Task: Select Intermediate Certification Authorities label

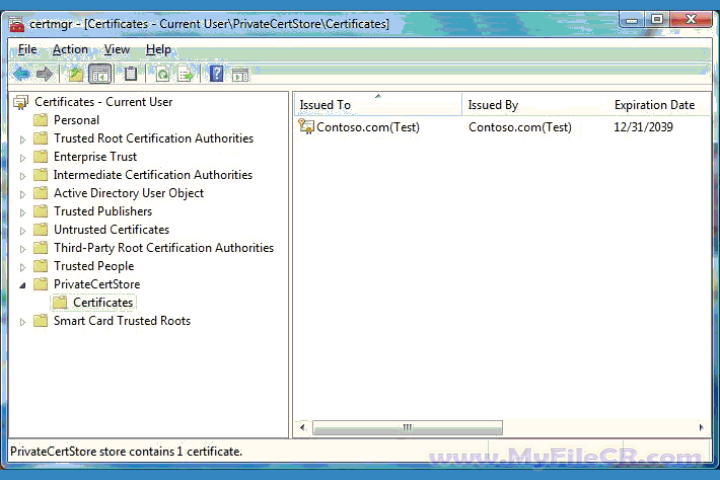Action: pyautogui.click(x=153, y=175)
